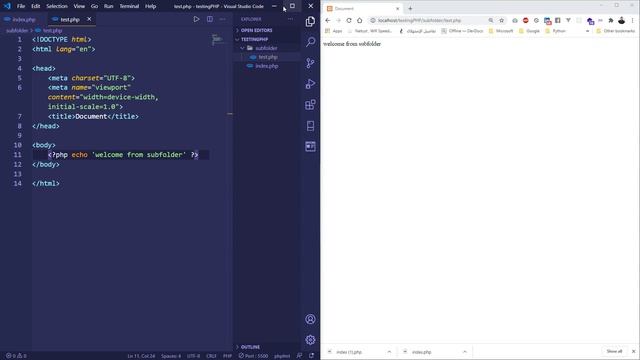Split the editor to the right
The height and width of the screenshot is (360, 640).
pos(209,19)
